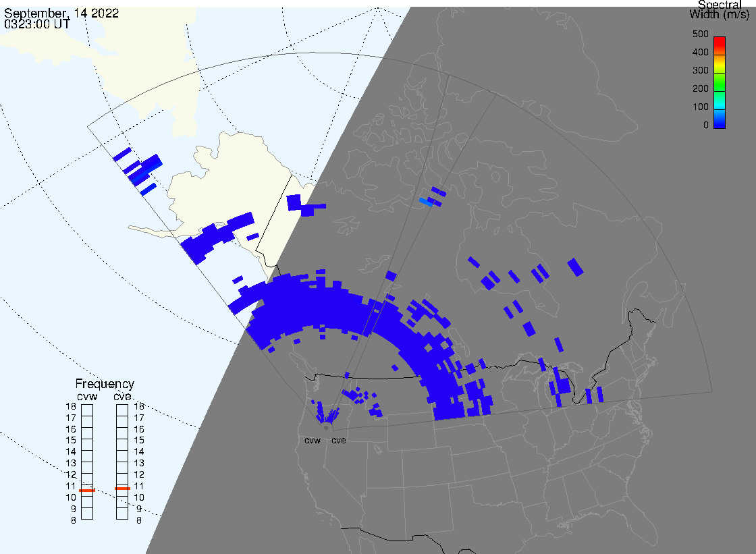The image size is (756, 554).
Task: Click the 8 label right of cve scale
Action: (x=139, y=521)
